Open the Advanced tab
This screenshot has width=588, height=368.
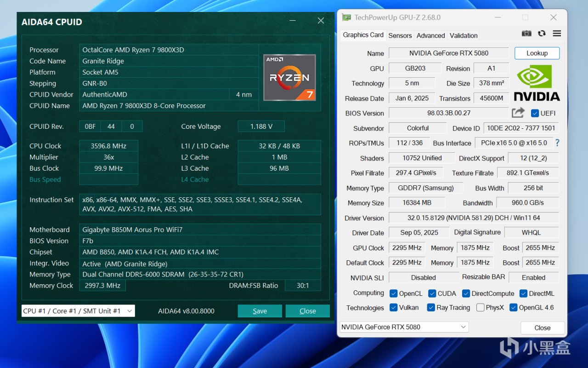[x=430, y=35]
